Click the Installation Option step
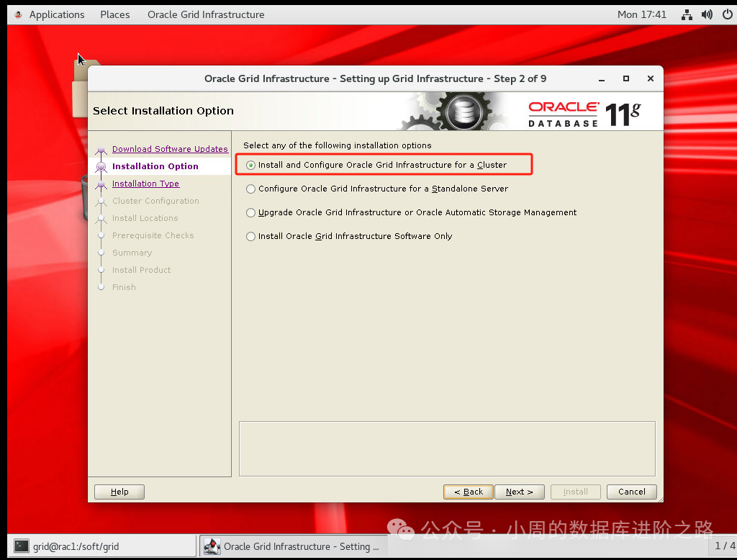 coord(155,166)
